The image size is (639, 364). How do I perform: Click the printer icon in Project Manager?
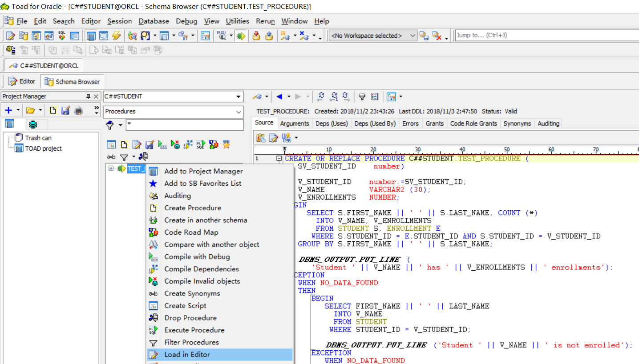[78, 110]
